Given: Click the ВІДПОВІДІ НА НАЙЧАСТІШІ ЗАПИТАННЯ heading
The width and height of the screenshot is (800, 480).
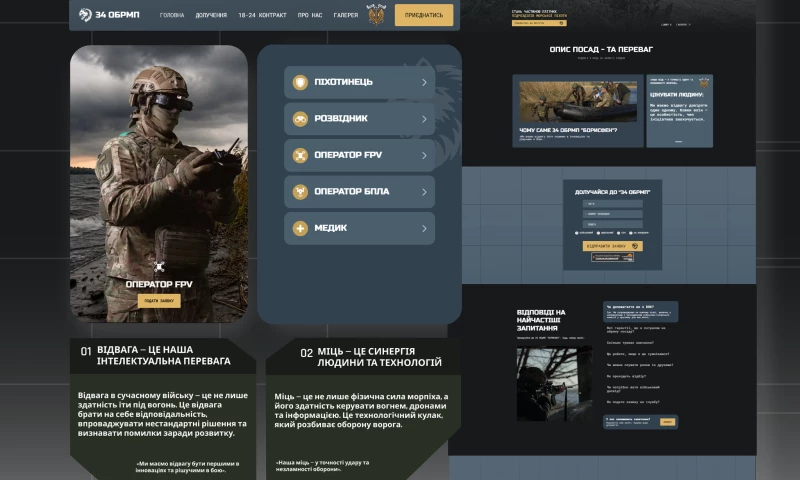Looking at the screenshot, I should (541, 320).
